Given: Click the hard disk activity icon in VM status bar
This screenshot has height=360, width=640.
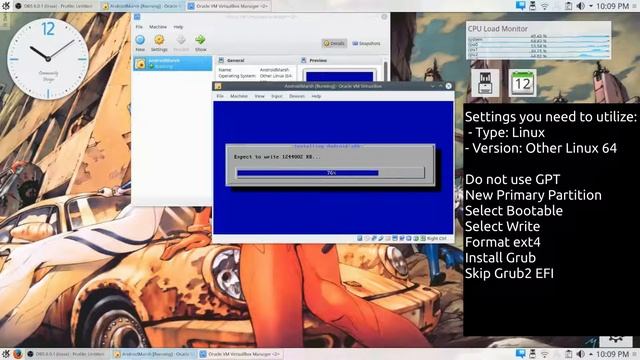Looking at the screenshot, I should coord(360,238).
